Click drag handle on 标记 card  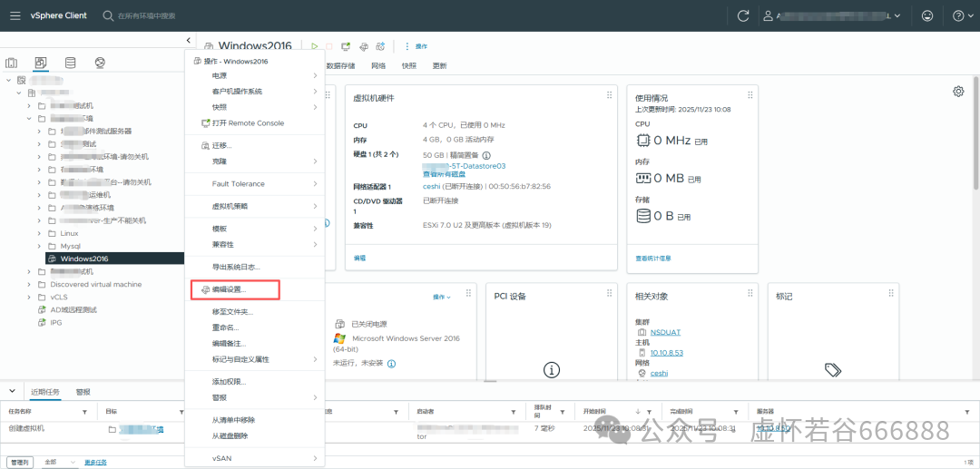coord(891,292)
